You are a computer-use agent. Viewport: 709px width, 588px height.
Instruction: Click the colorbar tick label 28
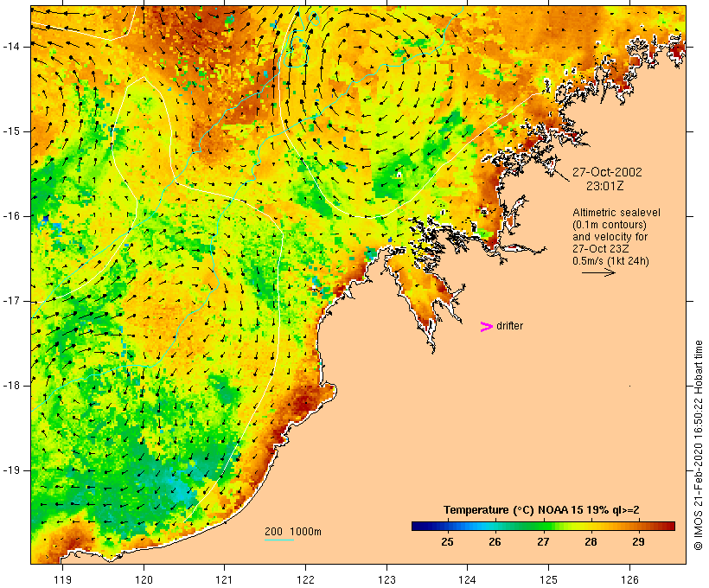pyautogui.click(x=591, y=542)
